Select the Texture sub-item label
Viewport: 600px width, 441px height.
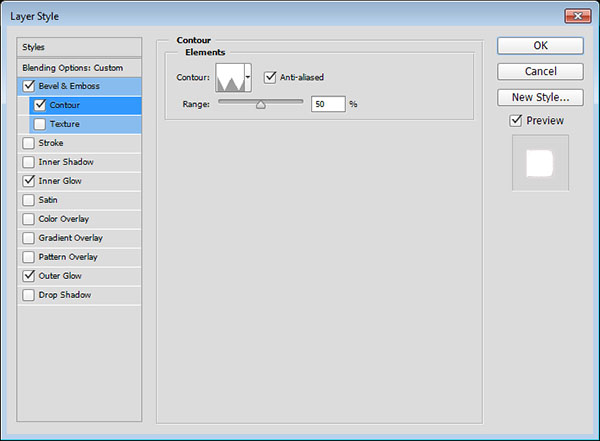[65, 124]
